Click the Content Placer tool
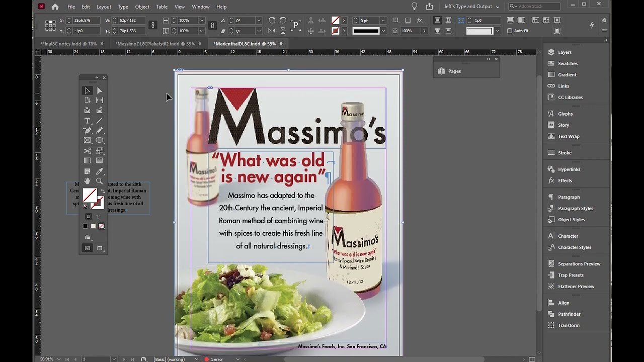Screen dimensions: 644x362 tap(100, 110)
